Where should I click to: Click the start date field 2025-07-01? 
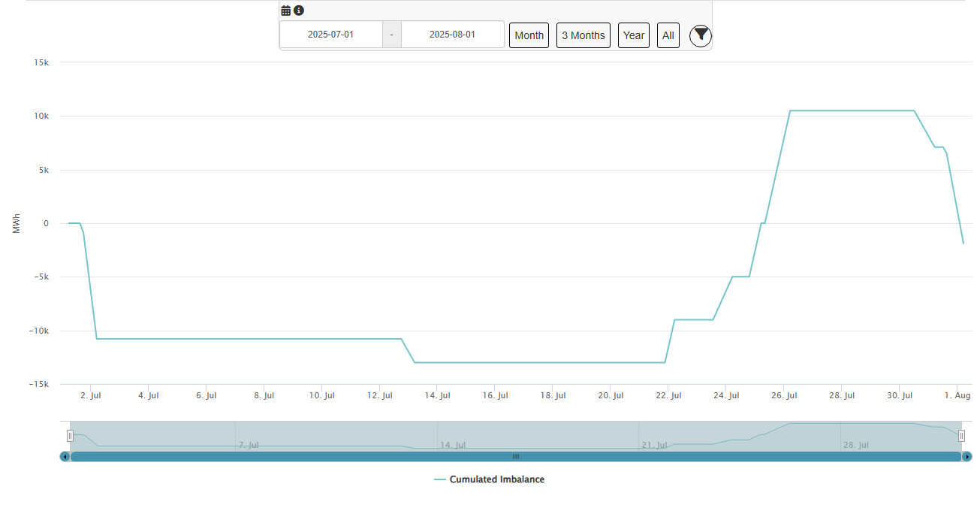pyautogui.click(x=330, y=35)
